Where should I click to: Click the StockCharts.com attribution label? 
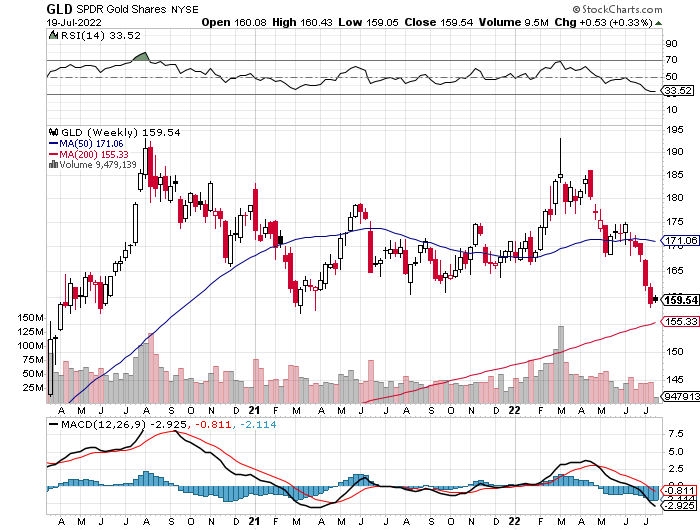[617, 9]
